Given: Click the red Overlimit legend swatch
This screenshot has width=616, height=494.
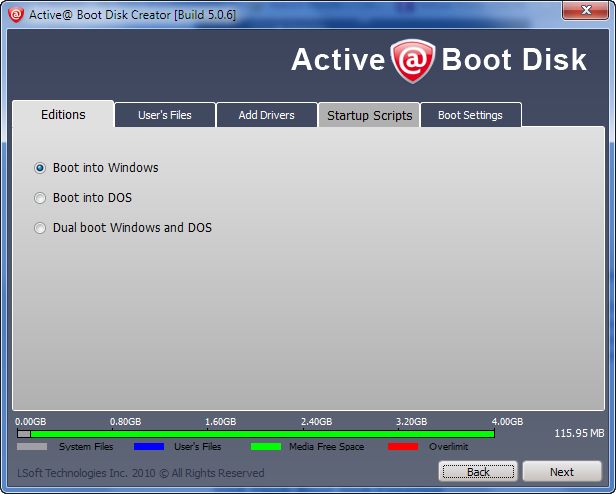Looking at the screenshot, I should point(403,447).
